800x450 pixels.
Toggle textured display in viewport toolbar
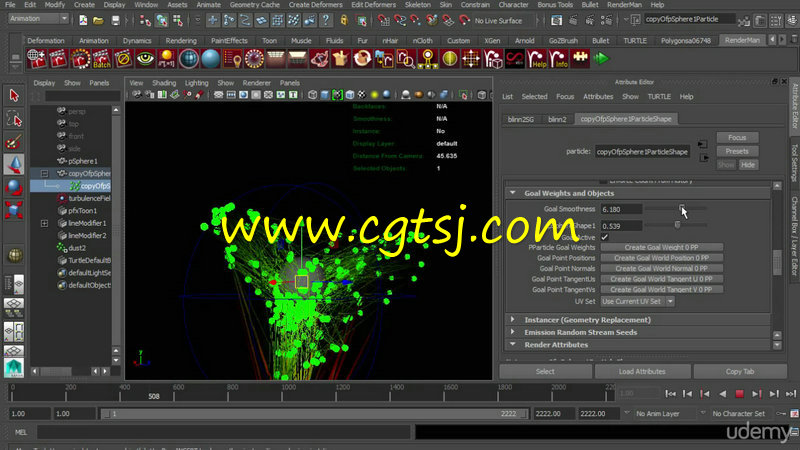362,95
